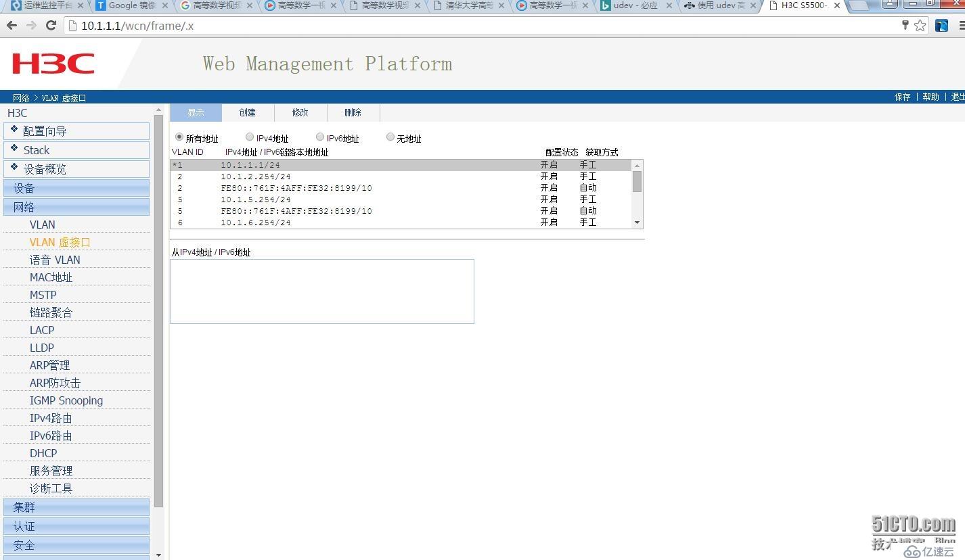Viewport: 965px width, 560px height.
Task: Switch to the 创建 tab
Action: pyautogui.click(x=248, y=113)
